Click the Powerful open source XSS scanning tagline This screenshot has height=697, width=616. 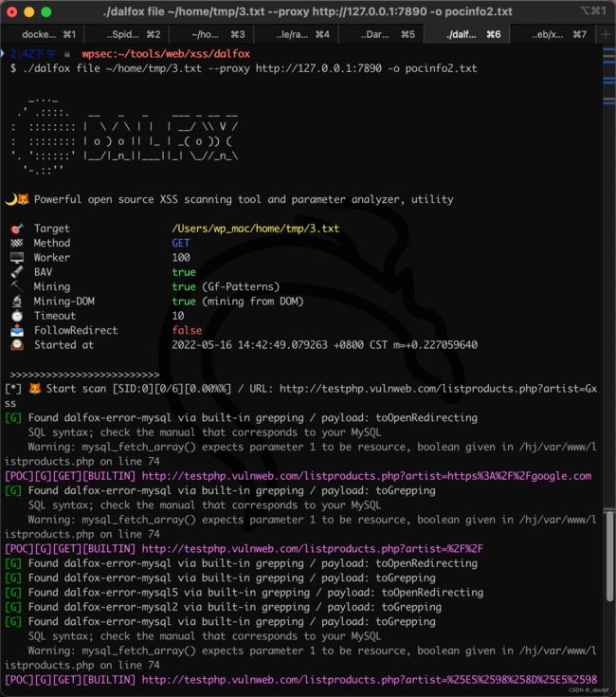(x=244, y=199)
